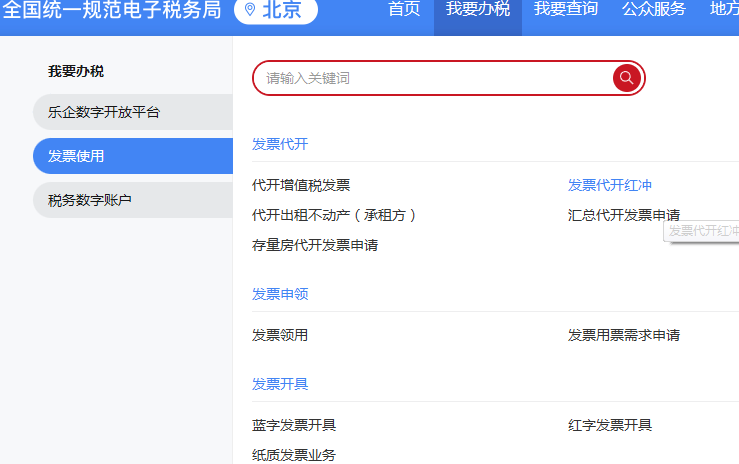Click the 发票领用 link
The image size is (739, 464).
[280, 335]
